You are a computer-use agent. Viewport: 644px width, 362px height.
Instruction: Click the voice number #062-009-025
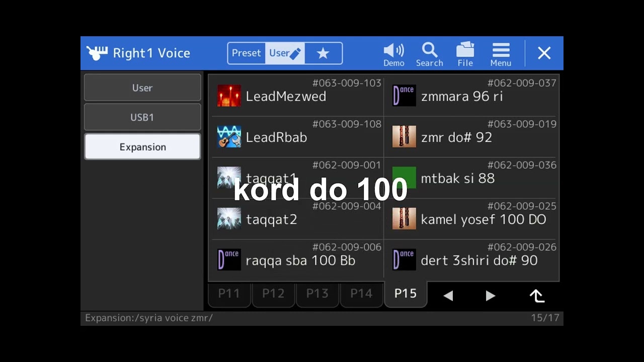[x=522, y=206]
